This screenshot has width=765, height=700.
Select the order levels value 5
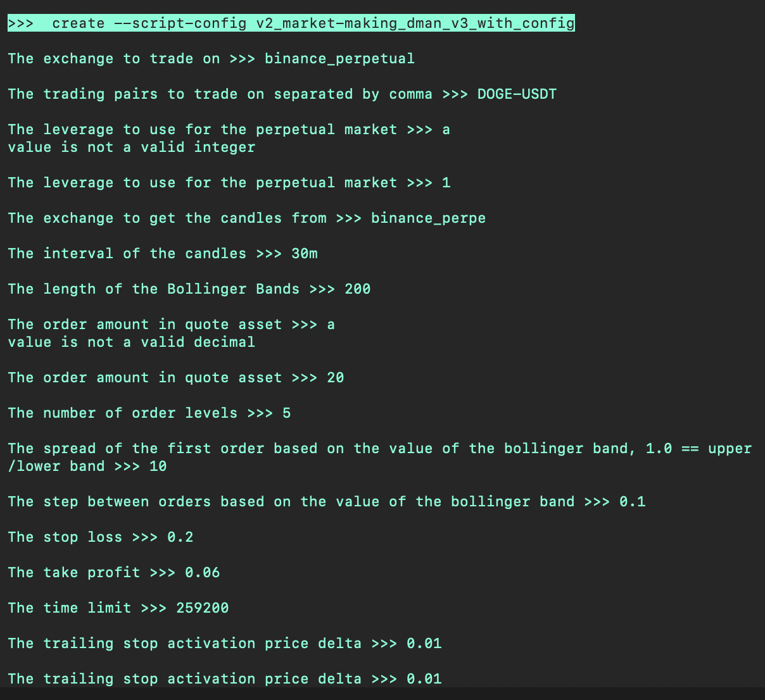tap(287, 413)
